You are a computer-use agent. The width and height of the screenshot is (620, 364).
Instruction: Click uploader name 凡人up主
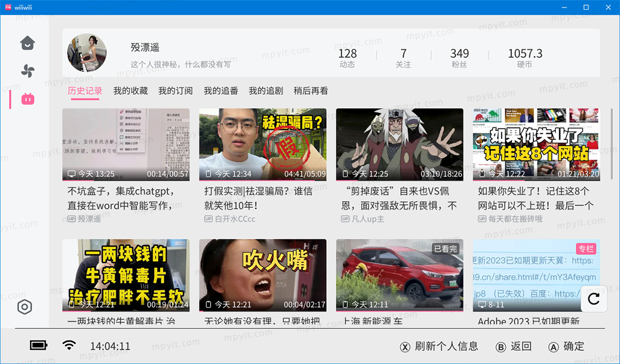tap(368, 219)
